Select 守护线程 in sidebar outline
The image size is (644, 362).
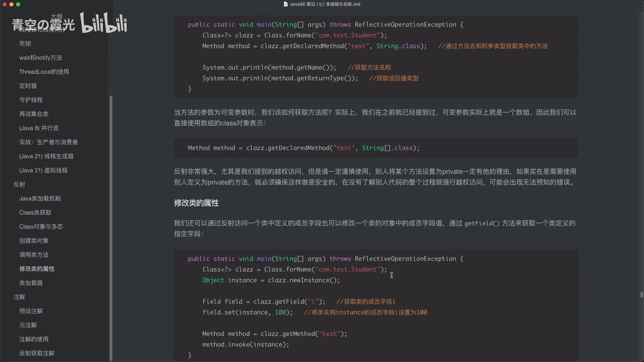click(31, 100)
